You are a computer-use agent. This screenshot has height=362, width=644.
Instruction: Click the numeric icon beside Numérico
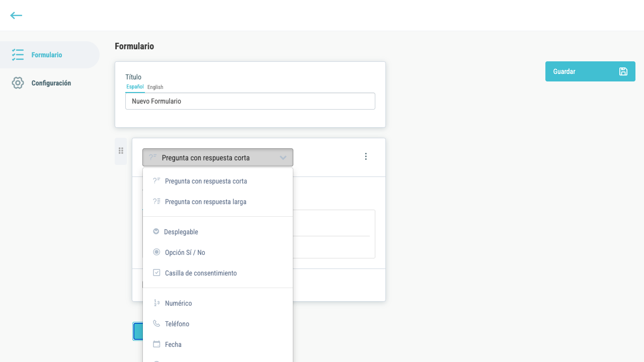[x=156, y=303]
